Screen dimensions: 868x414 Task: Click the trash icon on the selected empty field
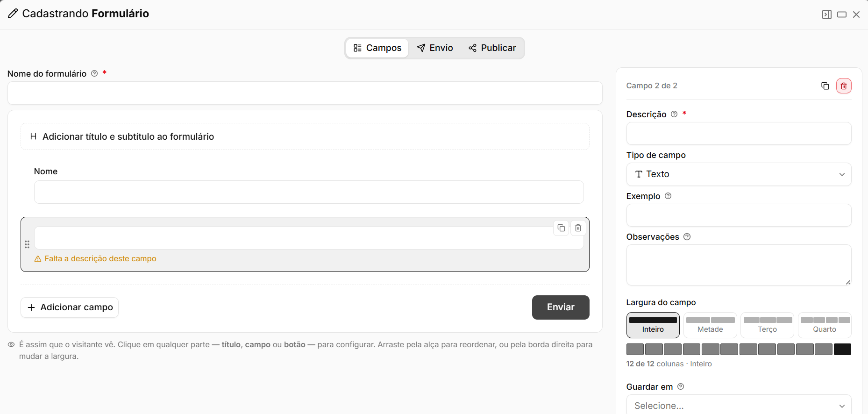click(578, 228)
